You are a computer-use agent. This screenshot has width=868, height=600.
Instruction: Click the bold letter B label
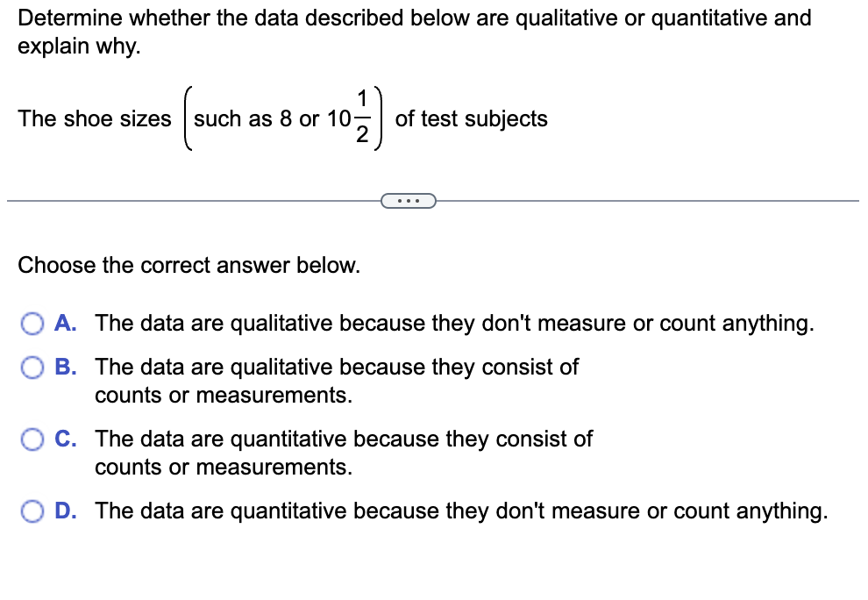[x=65, y=367]
